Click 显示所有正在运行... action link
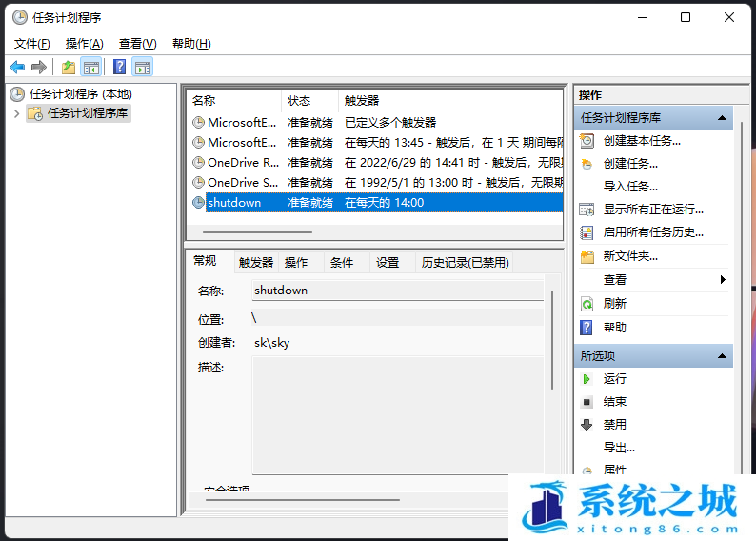Viewport: 756px width, 541px height. [653, 210]
